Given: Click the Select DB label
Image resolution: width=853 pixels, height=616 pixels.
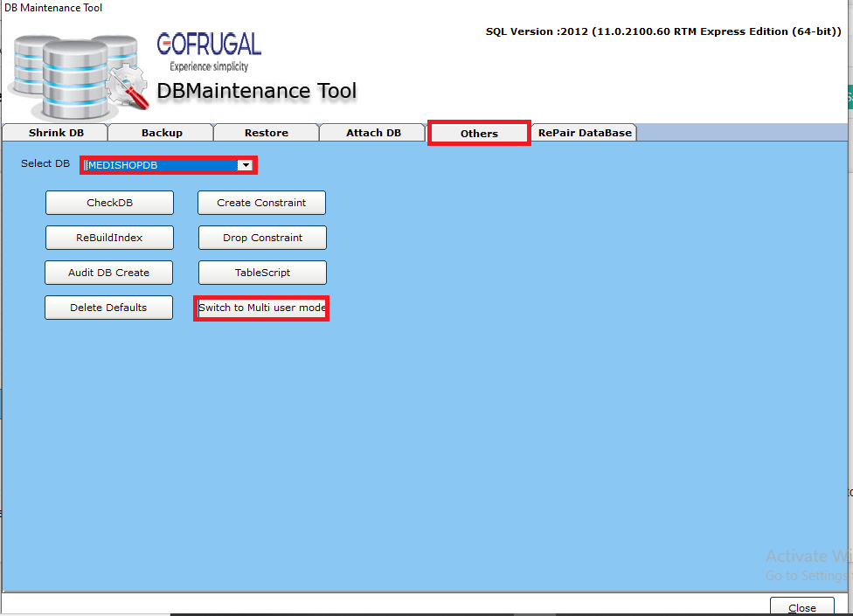Looking at the screenshot, I should [45, 163].
